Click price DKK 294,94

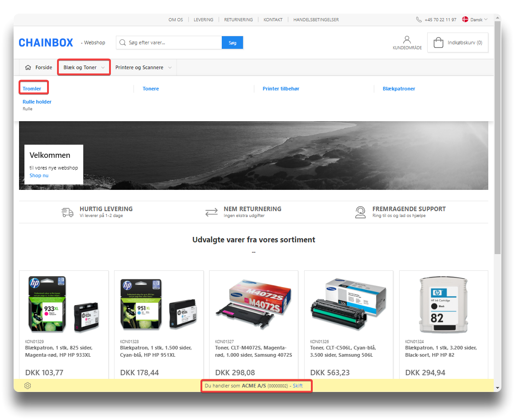point(425,373)
